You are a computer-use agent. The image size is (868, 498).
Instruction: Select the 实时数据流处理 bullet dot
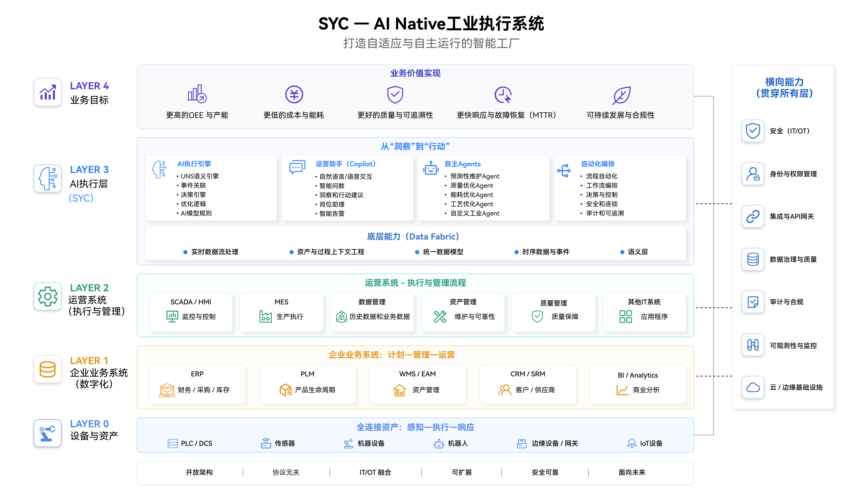[x=185, y=252]
